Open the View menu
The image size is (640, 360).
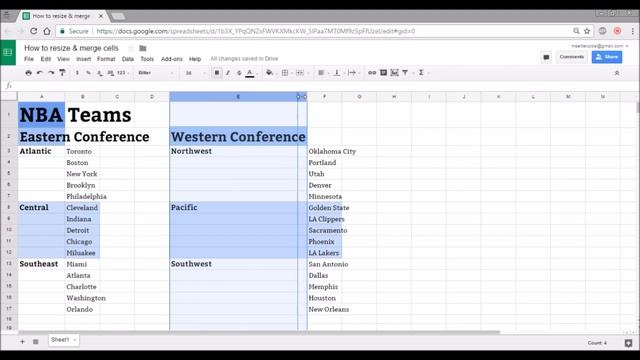click(63, 59)
